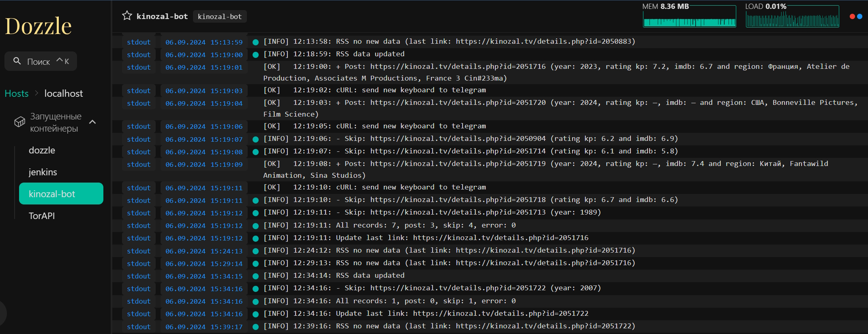Click the green INFO dot at 15:13:59
The height and width of the screenshot is (334, 868).
[255, 42]
